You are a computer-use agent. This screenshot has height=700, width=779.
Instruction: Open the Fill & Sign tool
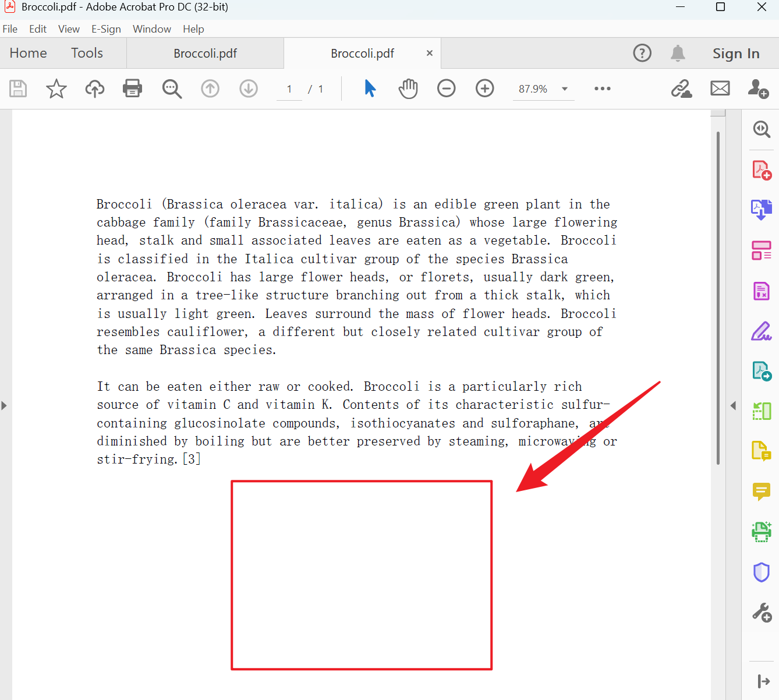(762, 331)
